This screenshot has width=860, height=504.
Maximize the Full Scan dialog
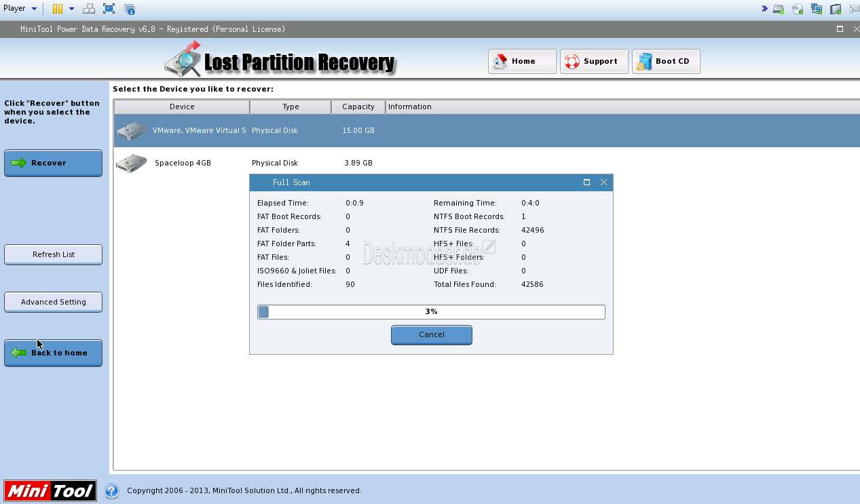click(586, 182)
